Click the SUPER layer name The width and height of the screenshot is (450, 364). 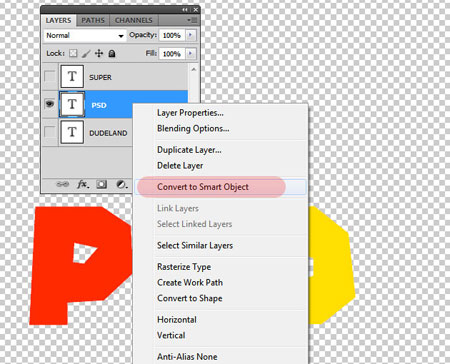[x=100, y=77]
